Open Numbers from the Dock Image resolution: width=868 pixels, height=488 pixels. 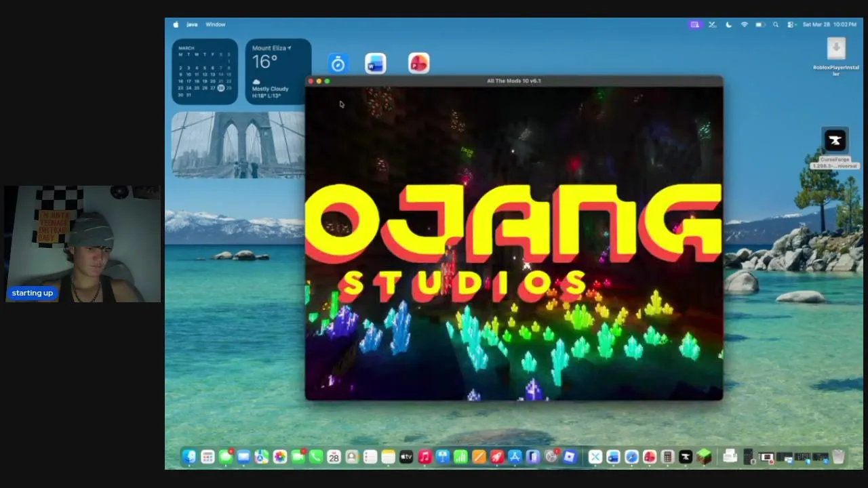pyautogui.click(x=460, y=457)
